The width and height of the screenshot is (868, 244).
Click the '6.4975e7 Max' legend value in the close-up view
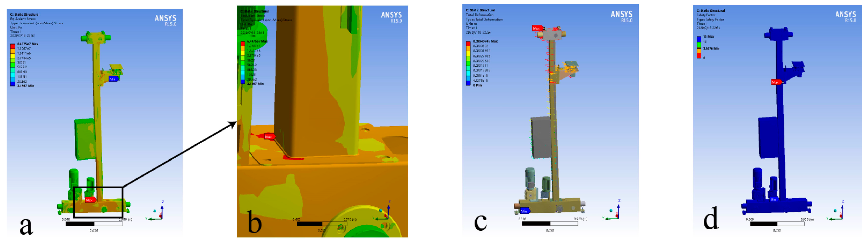click(x=258, y=41)
